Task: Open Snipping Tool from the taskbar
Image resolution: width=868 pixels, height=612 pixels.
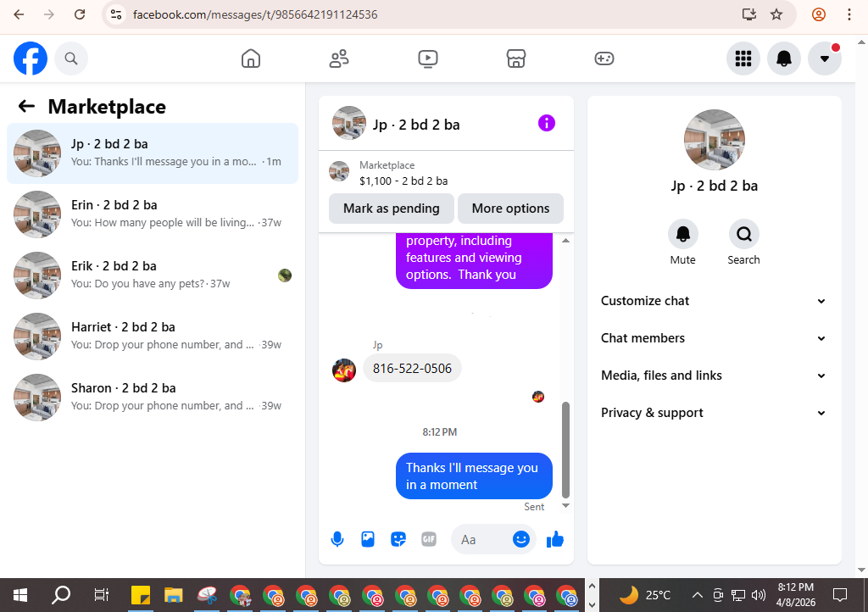Action: pyautogui.click(x=207, y=595)
